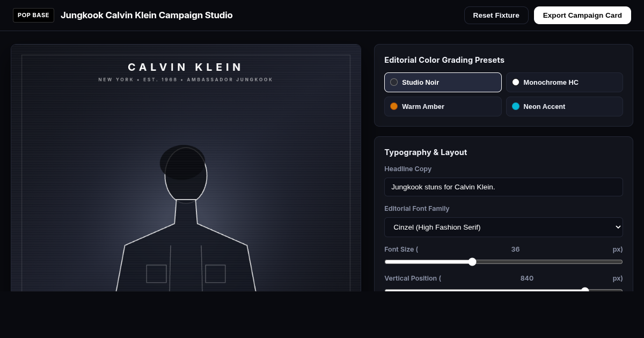Click the Editorial Font Family label
The width and height of the screenshot is (644, 338).
(417, 208)
